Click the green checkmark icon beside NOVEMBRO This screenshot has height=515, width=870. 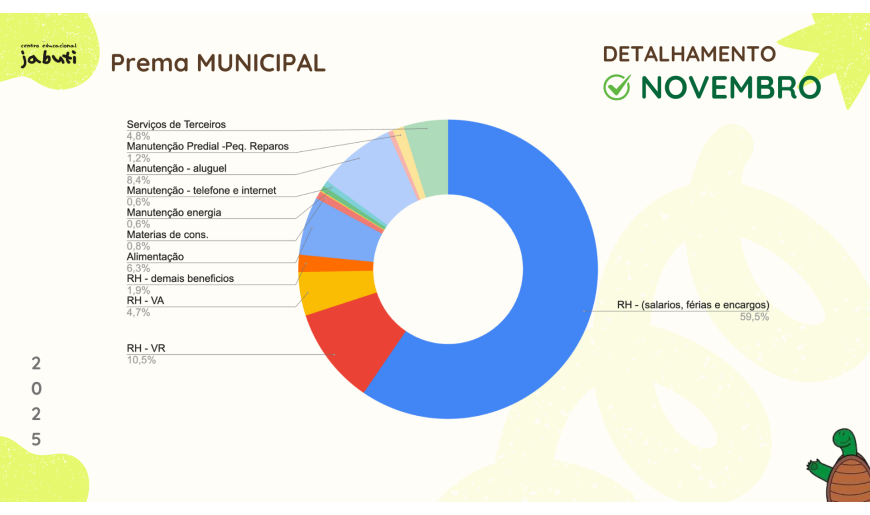617,88
